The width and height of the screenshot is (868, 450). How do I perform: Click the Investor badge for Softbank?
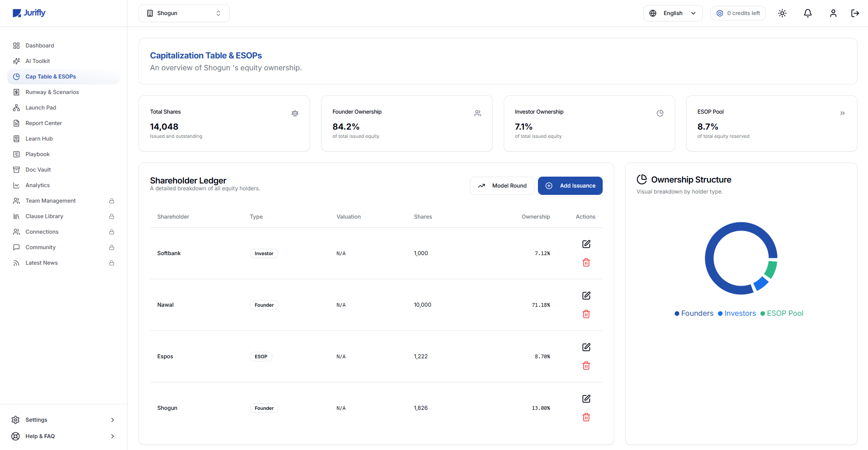coord(264,254)
